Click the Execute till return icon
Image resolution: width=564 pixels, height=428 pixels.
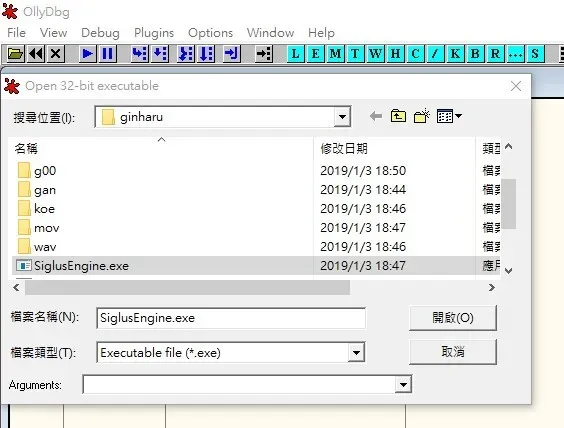coord(232,54)
